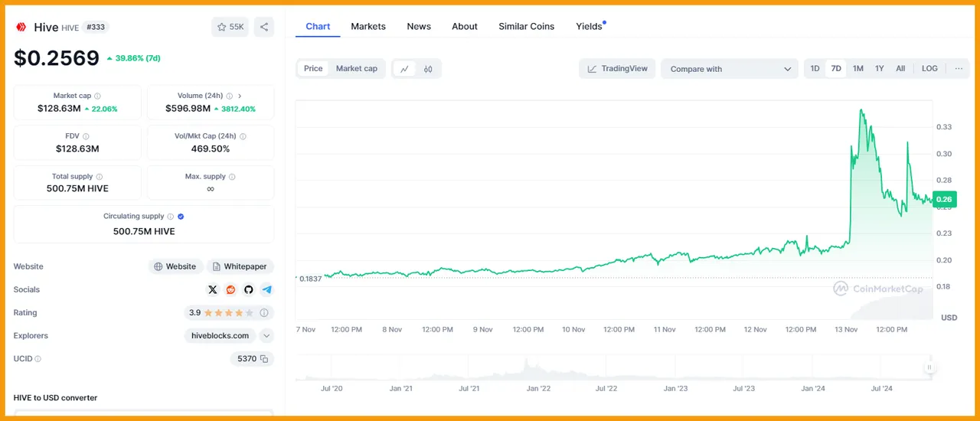Viewport: 980px width, 421px height.
Task: Open Hive's Telegram social icon
Action: click(x=266, y=289)
